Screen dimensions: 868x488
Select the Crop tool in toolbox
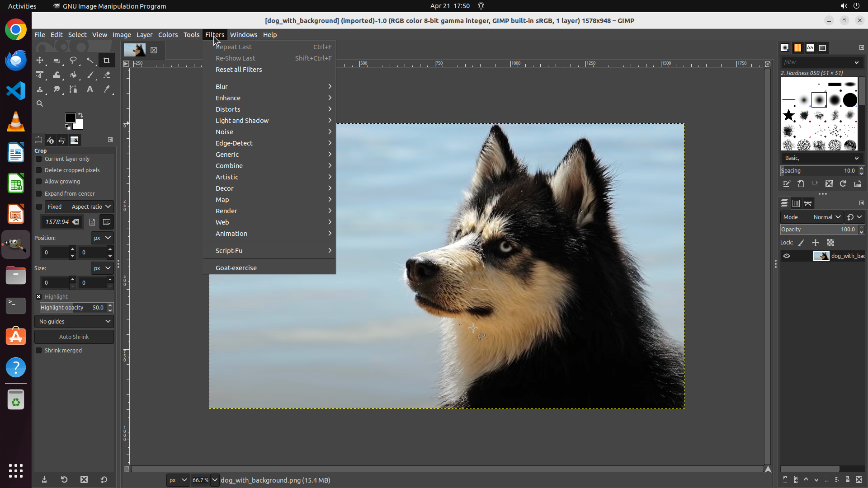pos(107,60)
